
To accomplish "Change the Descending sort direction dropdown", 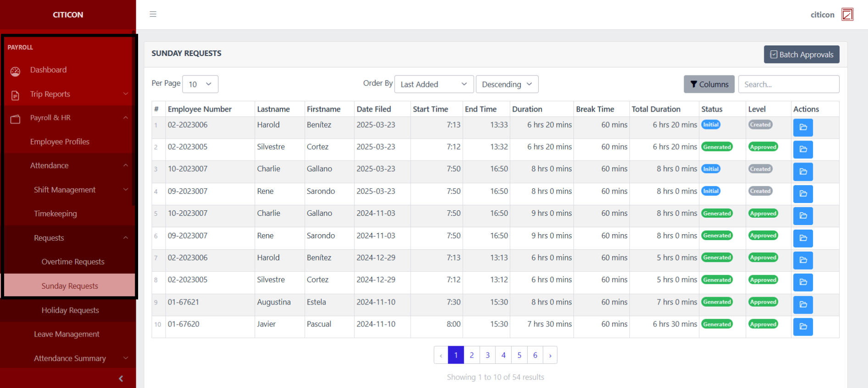I will (x=506, y=84).
